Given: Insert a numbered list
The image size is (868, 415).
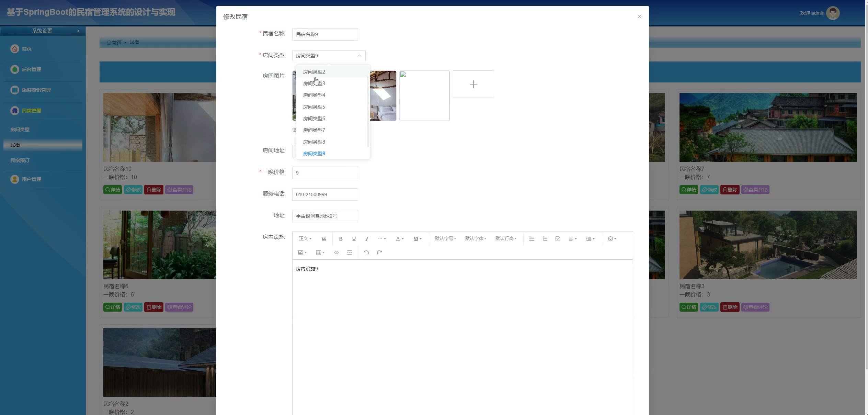Looking at the screenshot, I should 545,239.
